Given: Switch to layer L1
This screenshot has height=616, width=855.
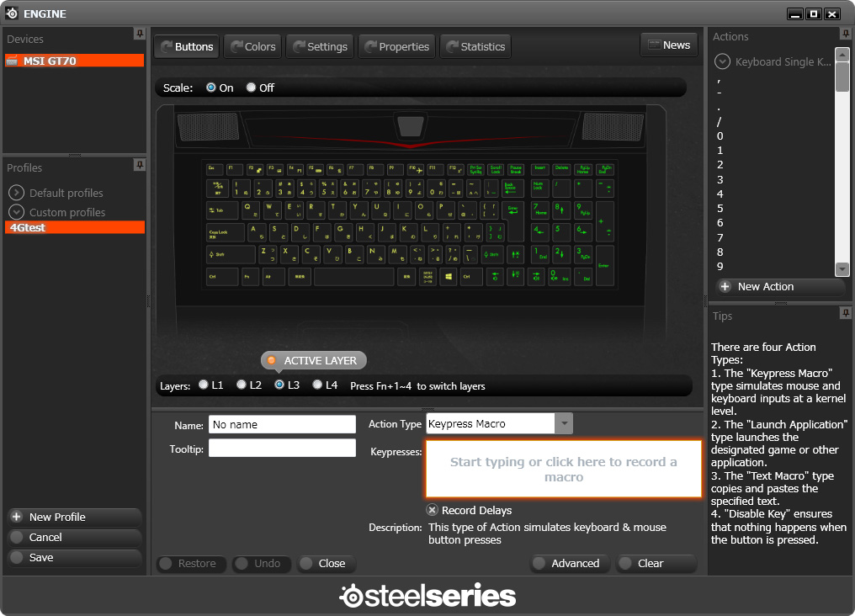Looking at the screenshot, I should coord(204,385).
